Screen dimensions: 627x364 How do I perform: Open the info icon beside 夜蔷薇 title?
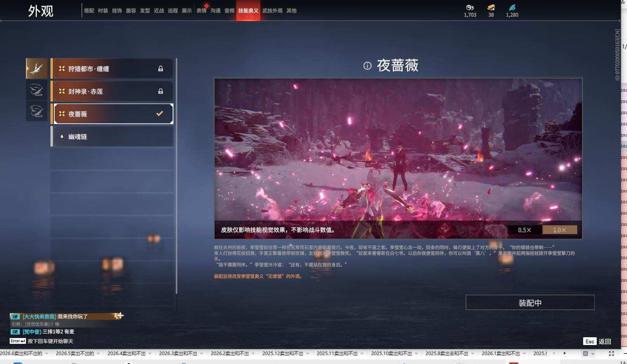367,66
